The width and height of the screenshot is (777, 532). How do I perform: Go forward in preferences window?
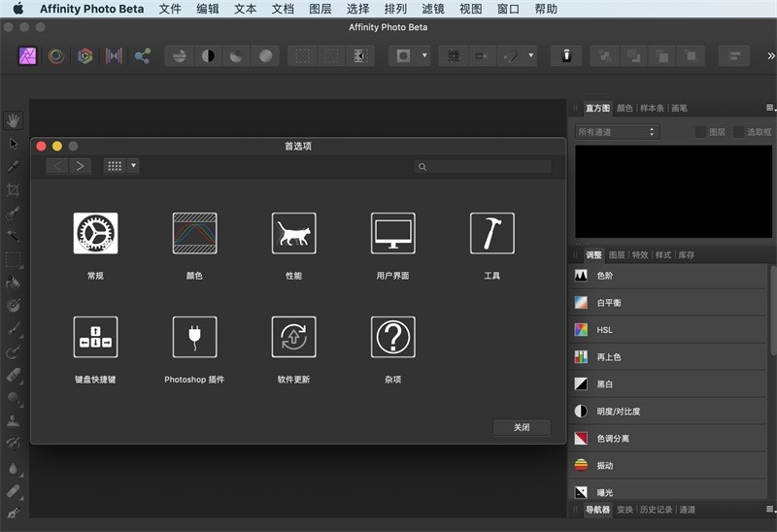81,166
